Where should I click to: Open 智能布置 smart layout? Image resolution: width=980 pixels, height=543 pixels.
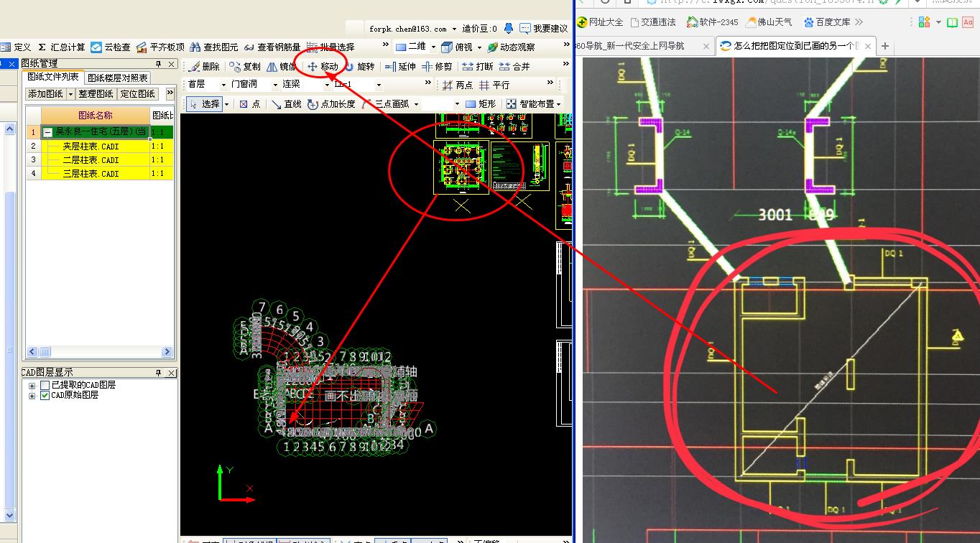[x=531, y=104]
